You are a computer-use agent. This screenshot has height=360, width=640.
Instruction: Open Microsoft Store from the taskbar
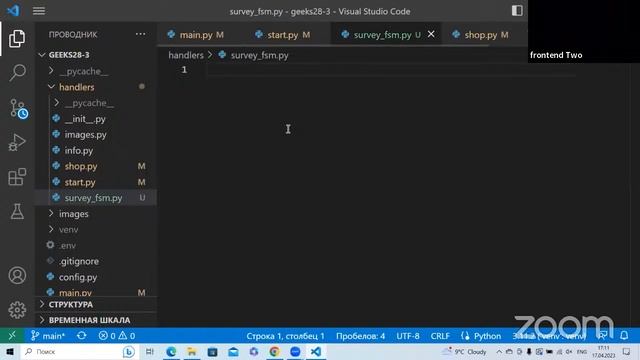click(212, 351)
